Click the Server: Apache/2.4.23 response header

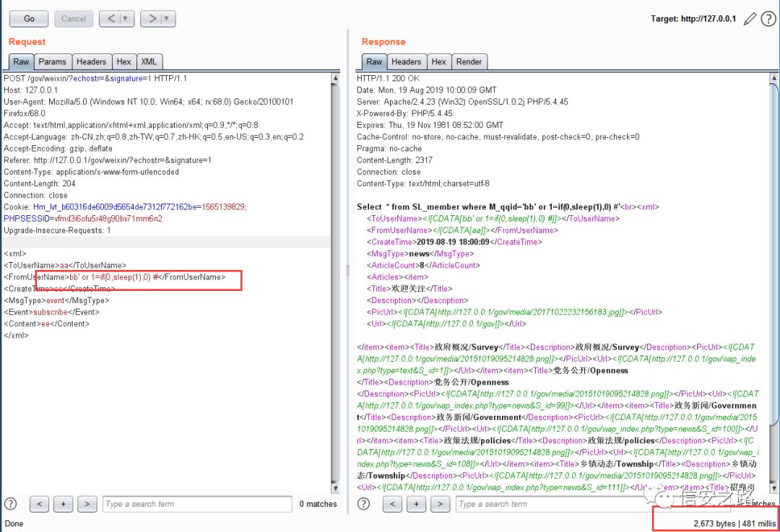click(462, 102)
